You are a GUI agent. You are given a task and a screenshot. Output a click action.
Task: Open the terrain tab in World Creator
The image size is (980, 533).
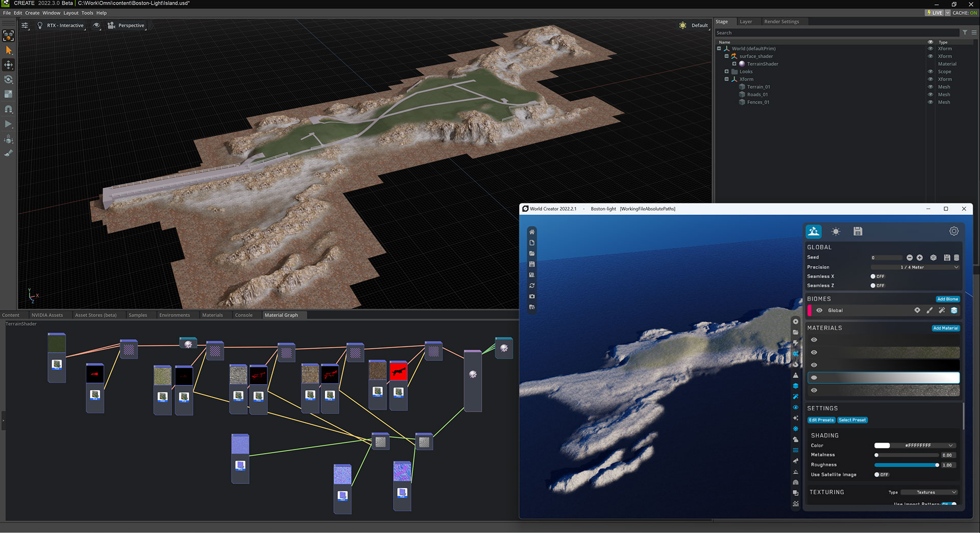tap(814, 231)
